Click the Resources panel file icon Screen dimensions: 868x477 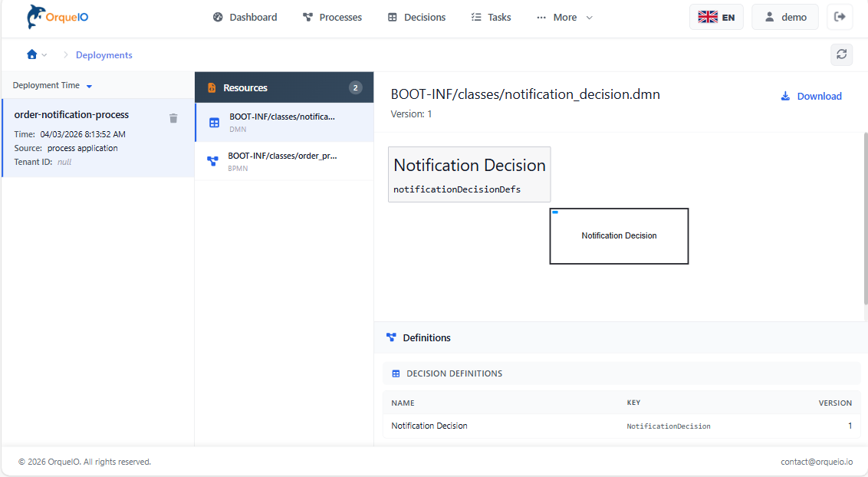pyautogui.click(x=212, y=88)
